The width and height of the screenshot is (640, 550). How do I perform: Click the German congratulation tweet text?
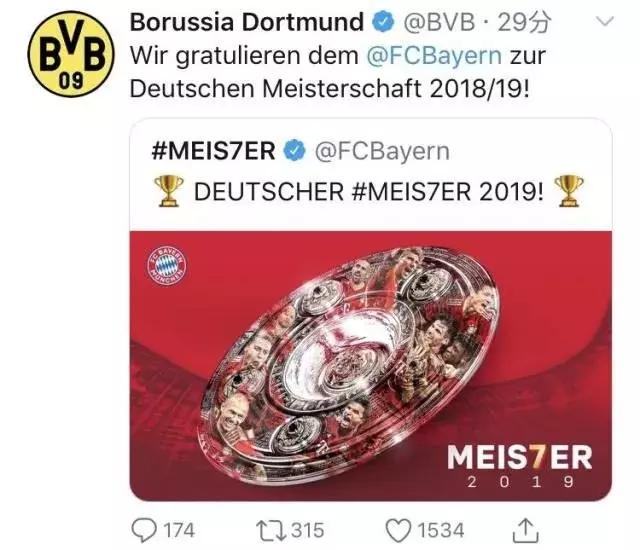pos(338,72)
